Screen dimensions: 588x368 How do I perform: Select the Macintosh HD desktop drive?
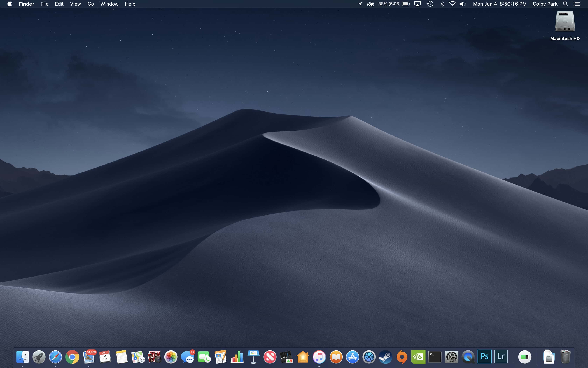(565, 26)
